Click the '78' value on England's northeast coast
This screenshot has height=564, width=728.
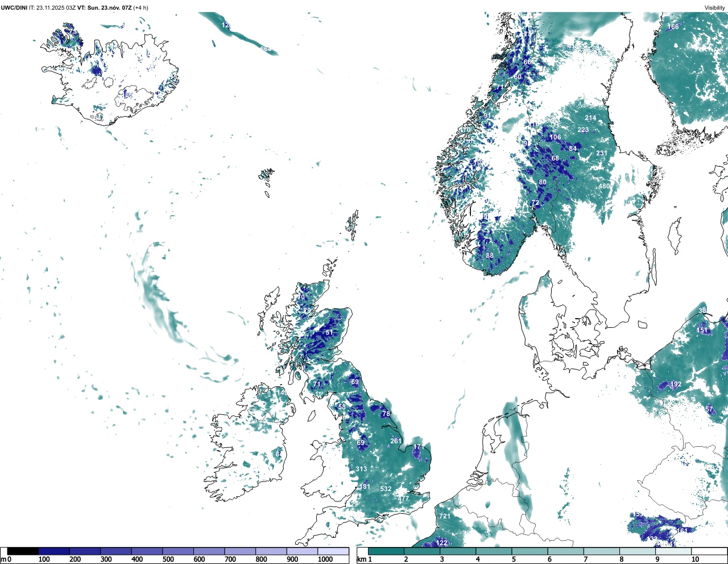coord(386,414)
